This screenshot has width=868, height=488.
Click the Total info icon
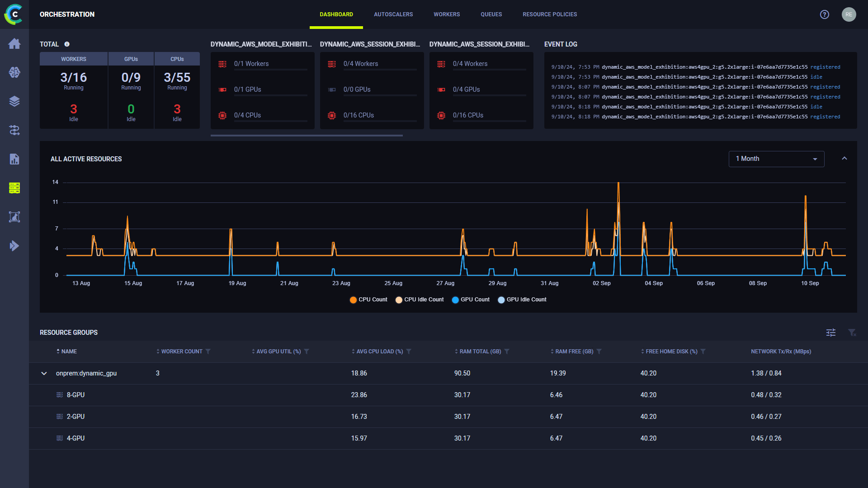pyautogui.click(x=67, y=44)
